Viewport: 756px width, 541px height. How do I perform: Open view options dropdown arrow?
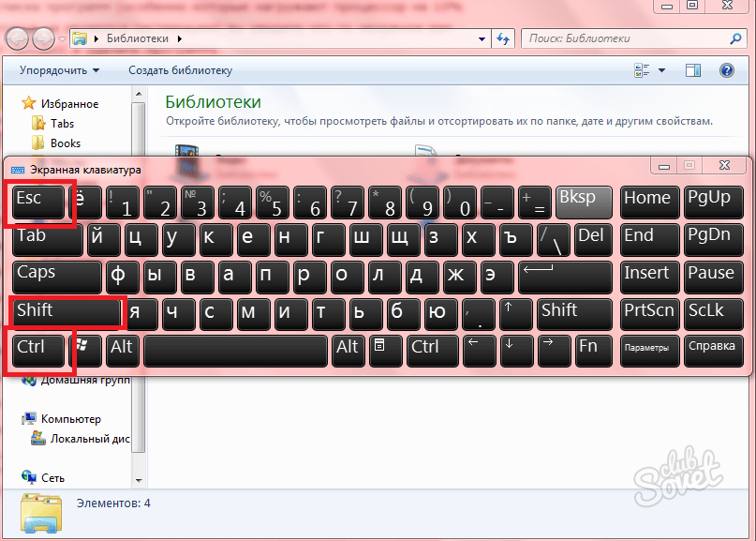pyautogui.click(x=662, y=70)
